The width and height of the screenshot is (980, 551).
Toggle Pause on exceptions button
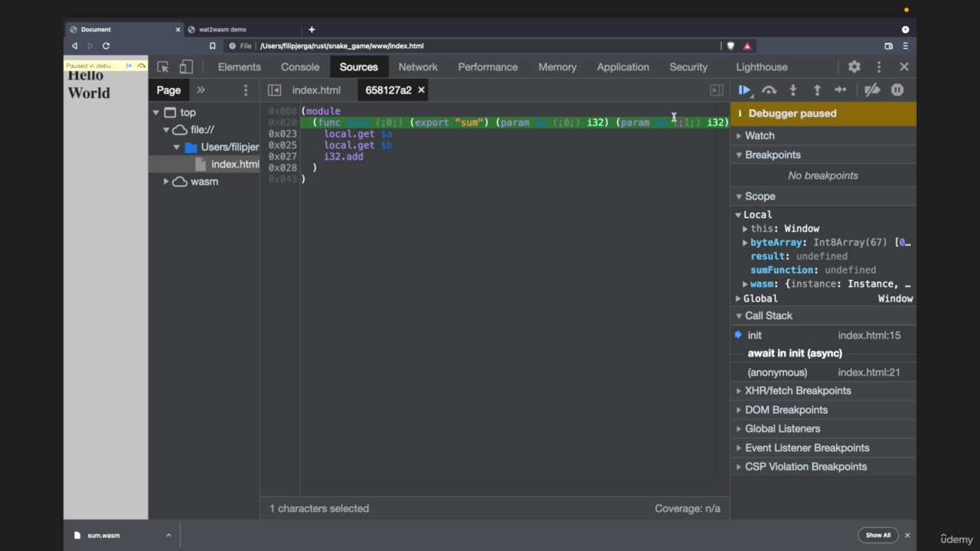(x=897, y=90)
